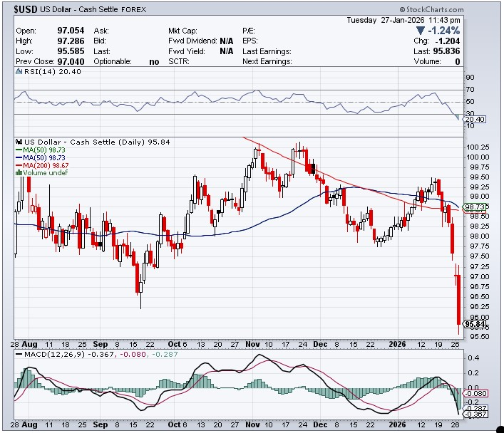Click the 'Last Earnings:' label

click(x=267, y=51)
